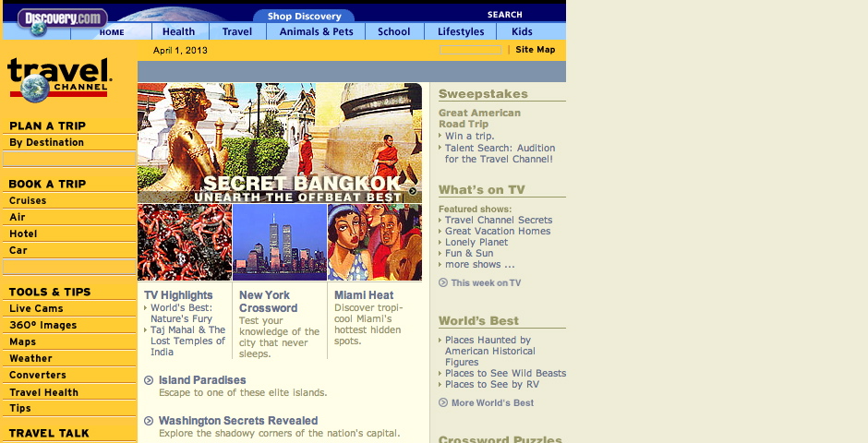This screenshot has height=443, width=868.
Task: Open Great Vacation Homes show link
Action: coord(498,231)
